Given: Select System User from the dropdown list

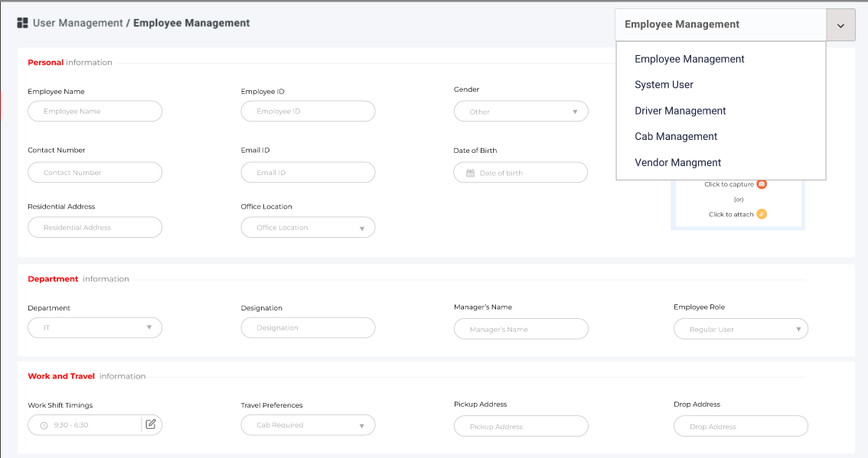Looking at the screenshot, I should coord(664,85).
